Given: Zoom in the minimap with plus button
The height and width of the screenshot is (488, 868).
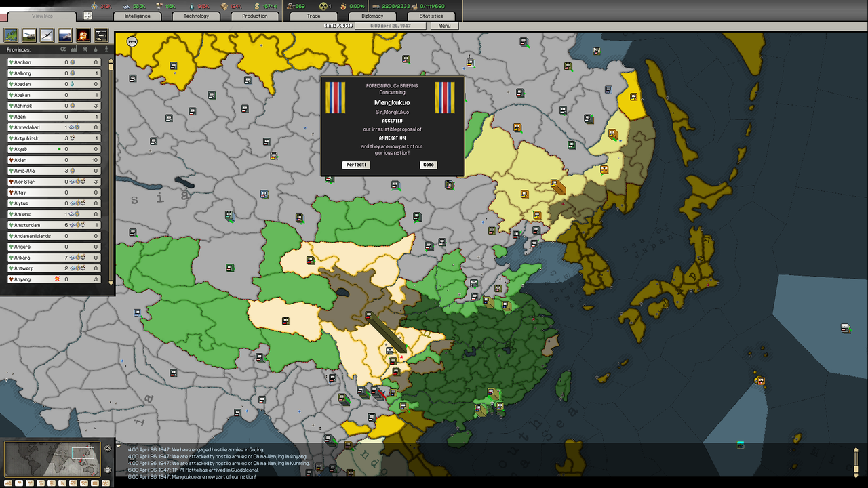Looking at the screenshot, I should coord(108,448).
